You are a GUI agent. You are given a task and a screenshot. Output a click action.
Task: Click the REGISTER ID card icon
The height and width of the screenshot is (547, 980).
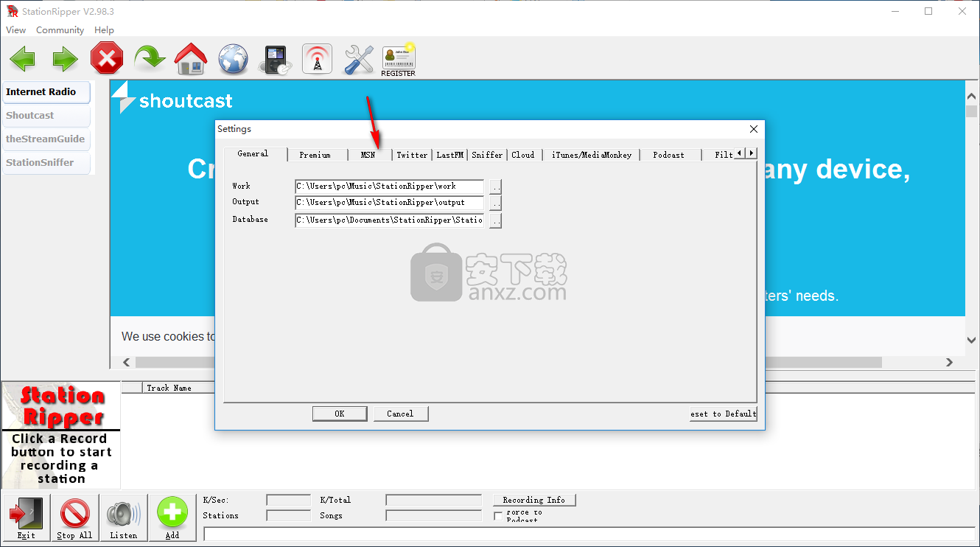(399, 60)
